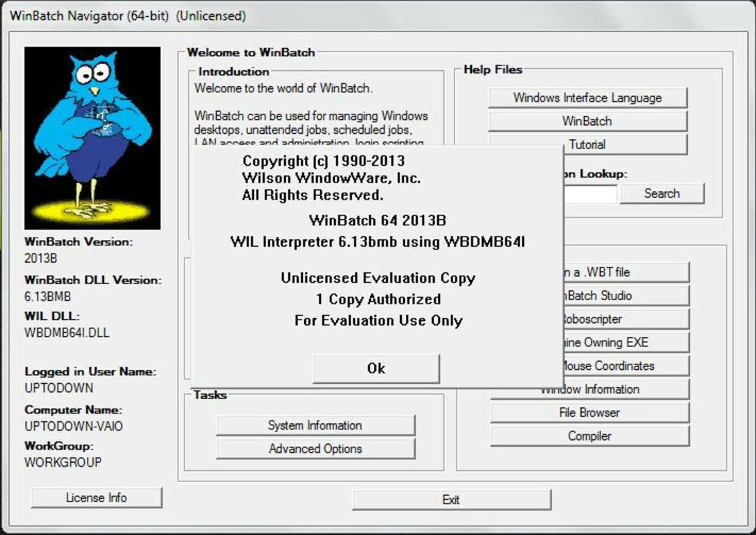Click 'All Rights Reserved.' text
The width and height of the screenshot is (756, 535).
pos(313,195)
